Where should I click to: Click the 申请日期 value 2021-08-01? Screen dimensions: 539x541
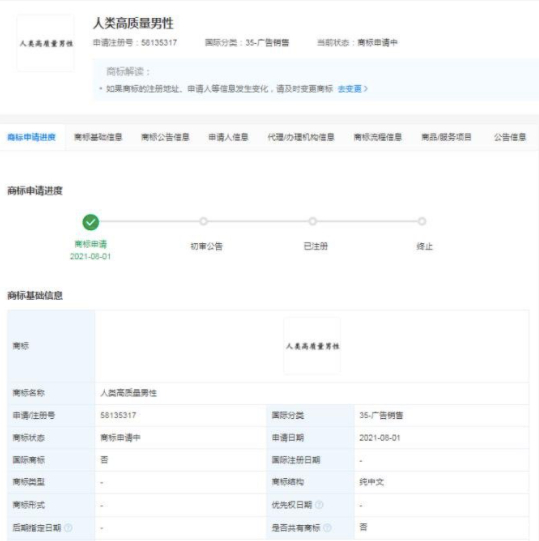point(380,438)
